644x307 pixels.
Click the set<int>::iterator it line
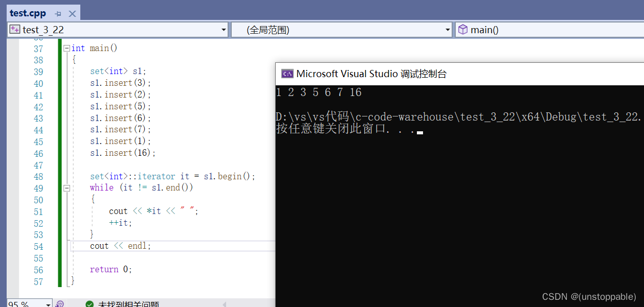coord(172,176)
